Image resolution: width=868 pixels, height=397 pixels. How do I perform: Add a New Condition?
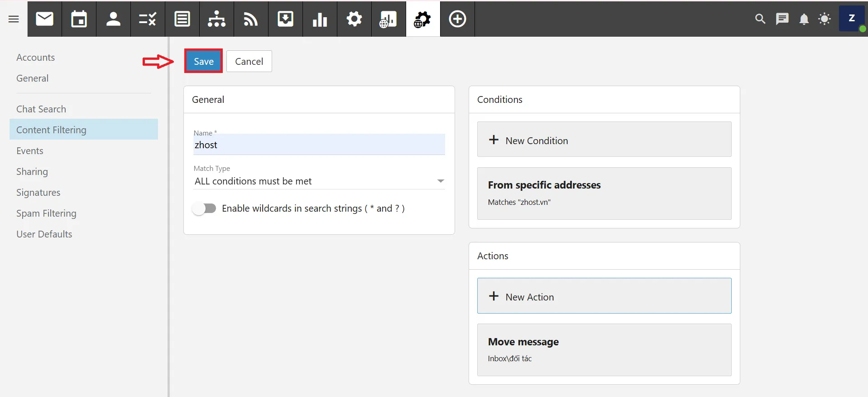point(604,140)
